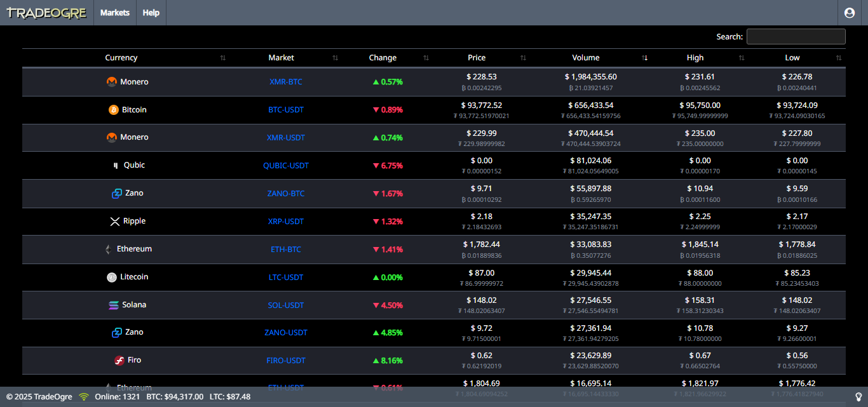The image size is (868, 407).
Task: Open the SOL-USDT market link
Action: tap(286, 305)
